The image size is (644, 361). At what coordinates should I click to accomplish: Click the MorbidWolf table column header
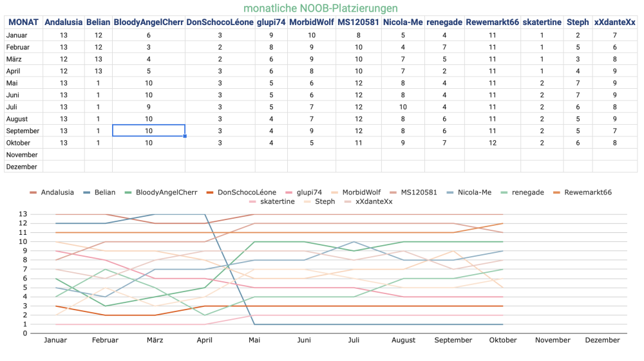pyautogui.click(x=311, y=22)
